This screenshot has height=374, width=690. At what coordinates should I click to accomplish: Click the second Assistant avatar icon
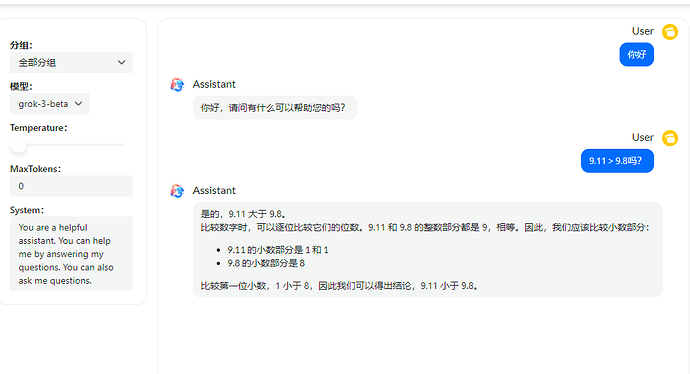[x=177, y=191]
